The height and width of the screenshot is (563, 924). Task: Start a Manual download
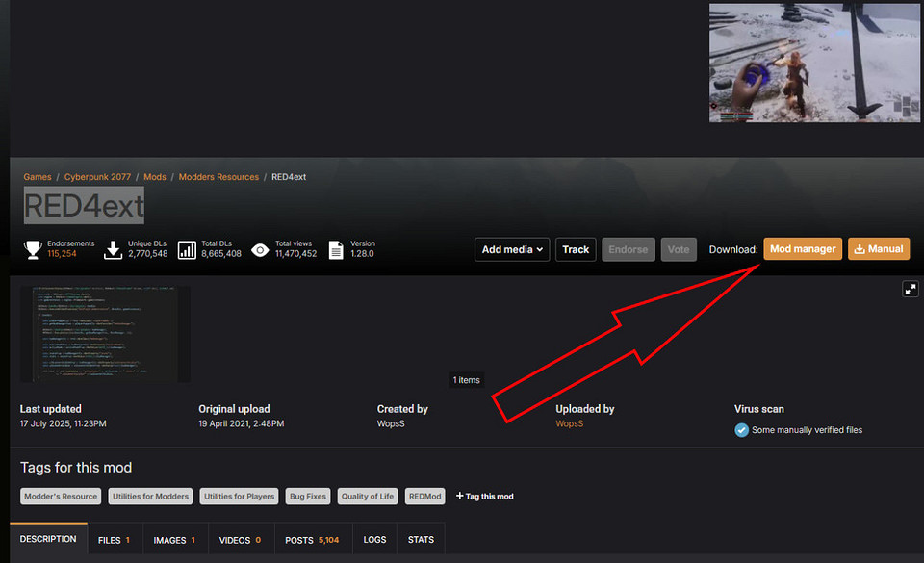879,249
